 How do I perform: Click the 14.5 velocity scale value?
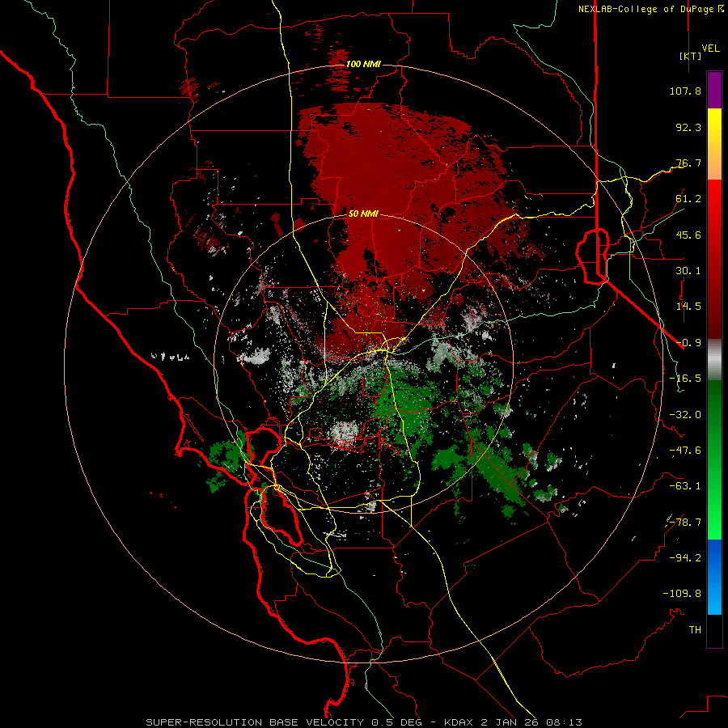tap(688, 307)
